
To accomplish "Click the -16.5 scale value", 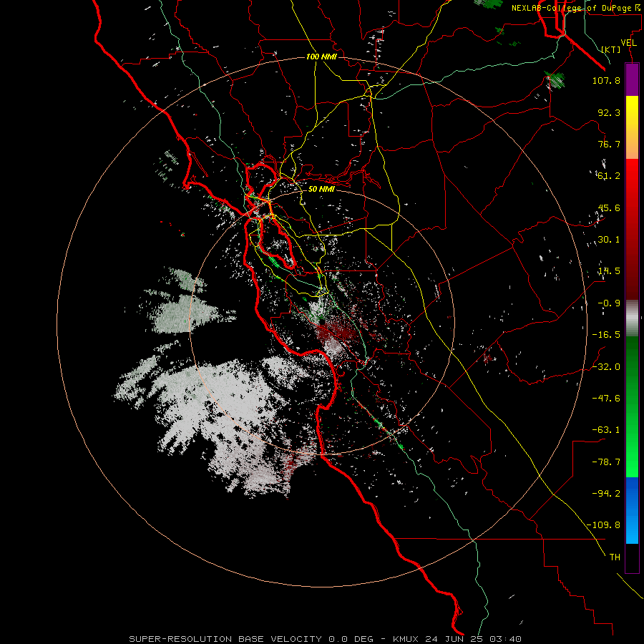I will [x=606, y=335].
